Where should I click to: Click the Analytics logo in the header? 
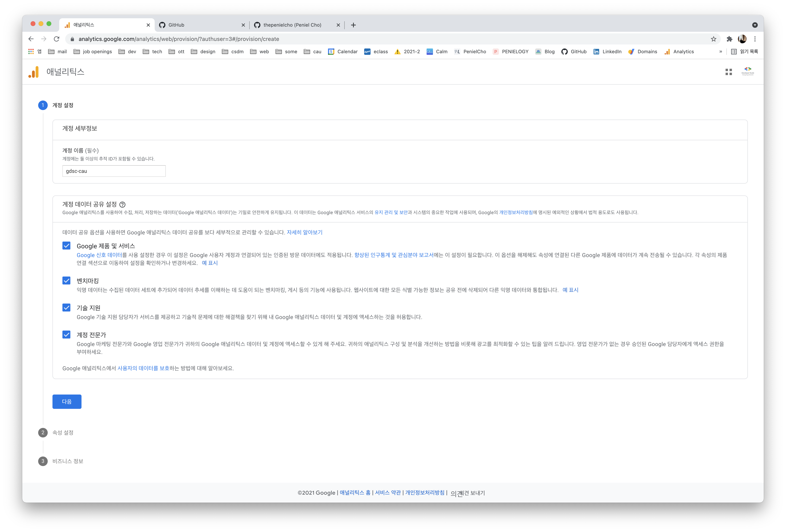point(33,72)
